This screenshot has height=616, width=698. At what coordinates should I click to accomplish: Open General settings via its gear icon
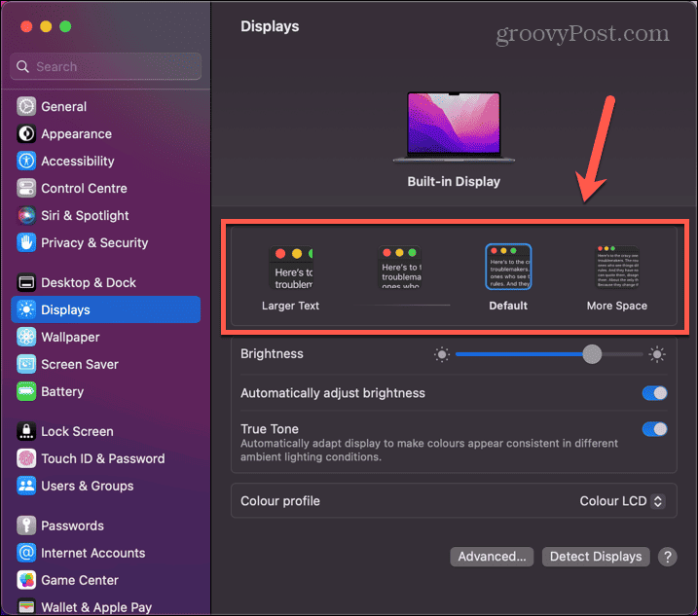(x=26, y=106)
